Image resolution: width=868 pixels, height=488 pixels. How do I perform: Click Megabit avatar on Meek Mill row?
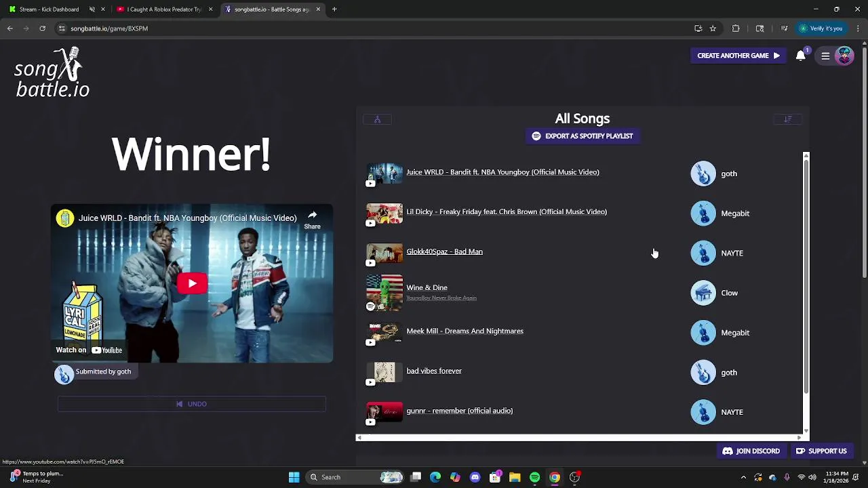703,333
